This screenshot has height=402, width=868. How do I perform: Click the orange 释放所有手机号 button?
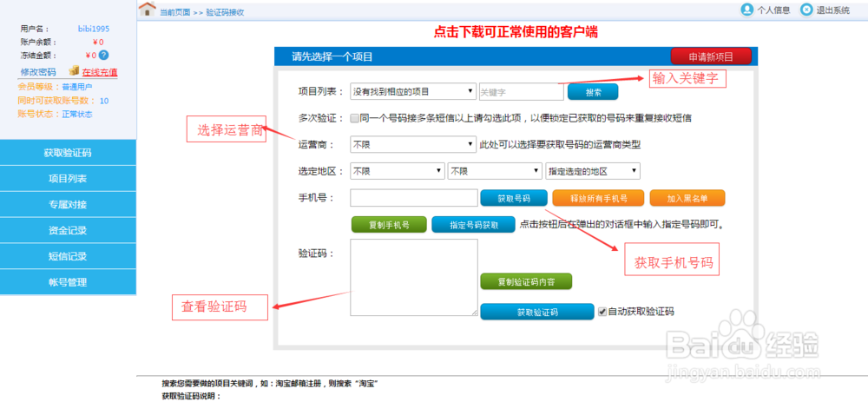[x=598, y=198]
